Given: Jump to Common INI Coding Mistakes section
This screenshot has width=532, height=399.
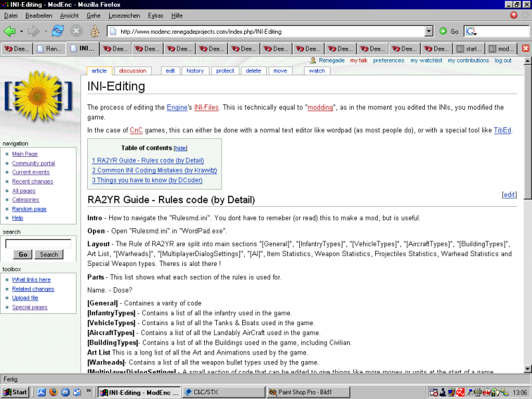Looking at the screenshot, I should [154, 170].
